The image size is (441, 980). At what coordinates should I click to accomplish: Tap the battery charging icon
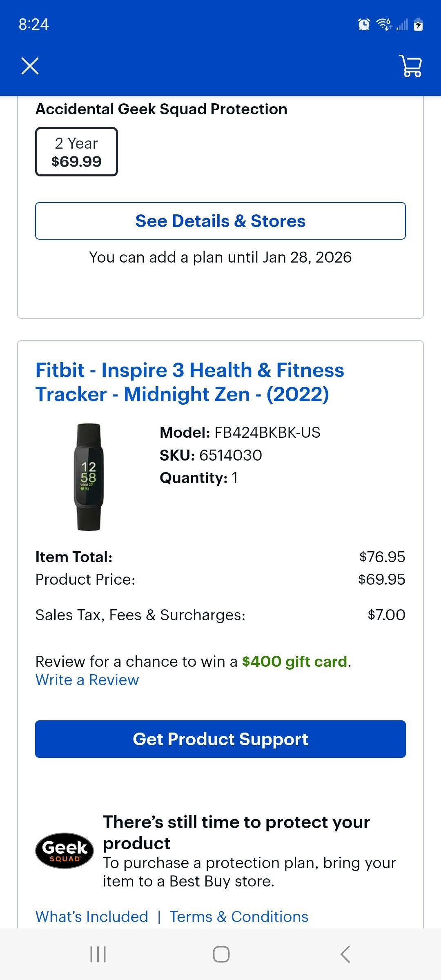(418, 24)
